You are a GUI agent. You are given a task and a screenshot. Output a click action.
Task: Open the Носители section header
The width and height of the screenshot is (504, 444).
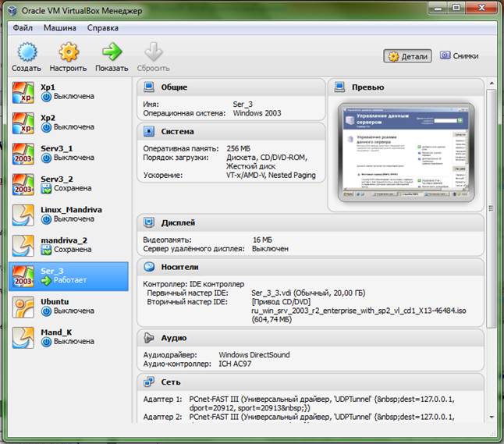coord(311,267)
